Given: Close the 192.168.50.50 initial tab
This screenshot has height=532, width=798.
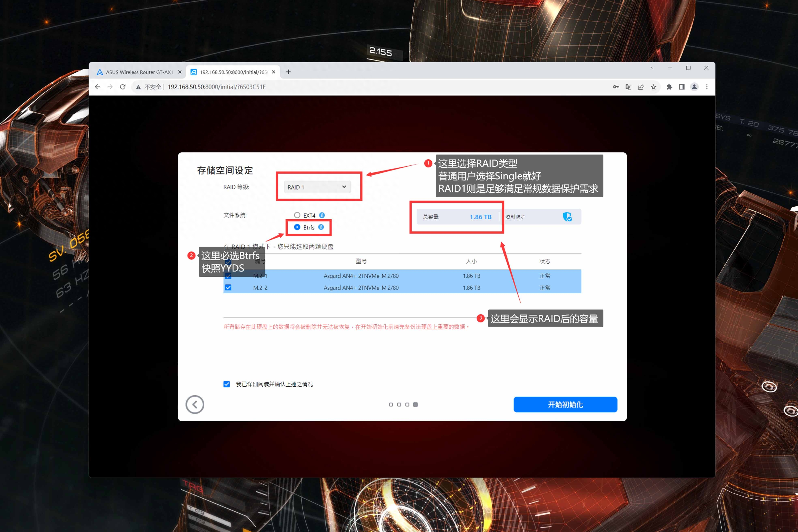Looking at the screenshot, I should click(x=274, y=72).
